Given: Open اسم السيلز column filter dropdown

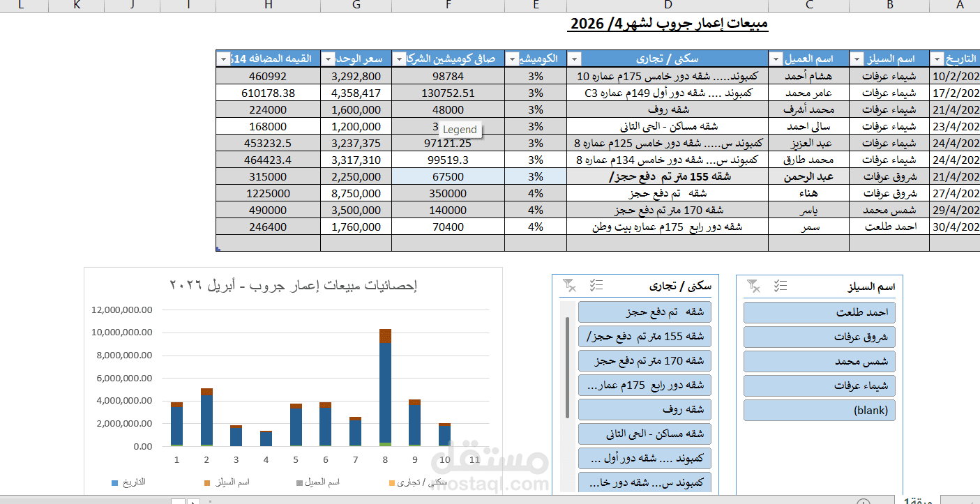Looking at the screenshot, I should [856, 59].
